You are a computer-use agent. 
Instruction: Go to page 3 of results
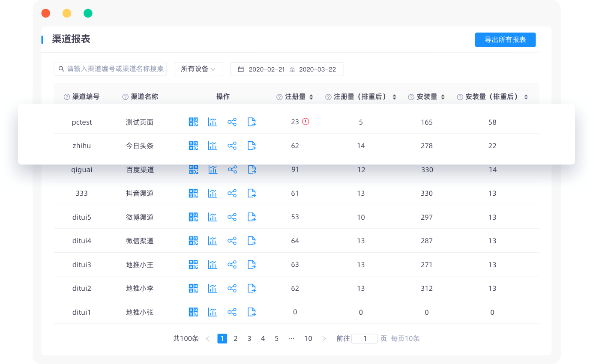[x=249, y=339]
